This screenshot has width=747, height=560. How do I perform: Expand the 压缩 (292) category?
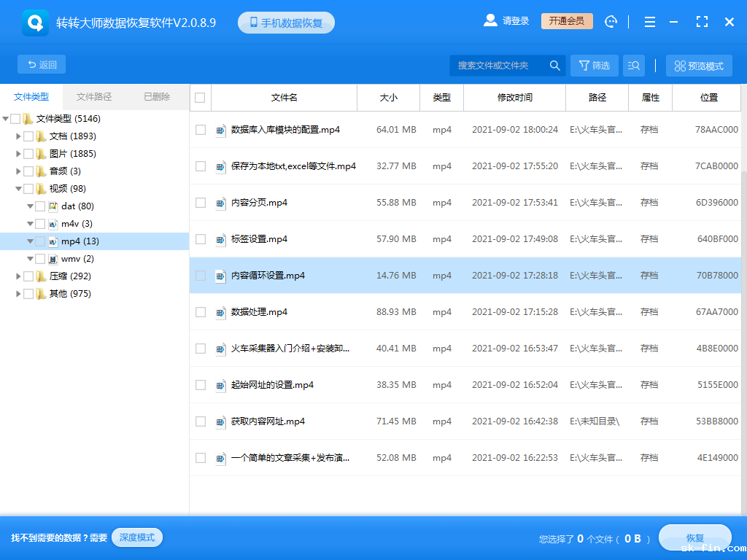(x=16, y=276)
